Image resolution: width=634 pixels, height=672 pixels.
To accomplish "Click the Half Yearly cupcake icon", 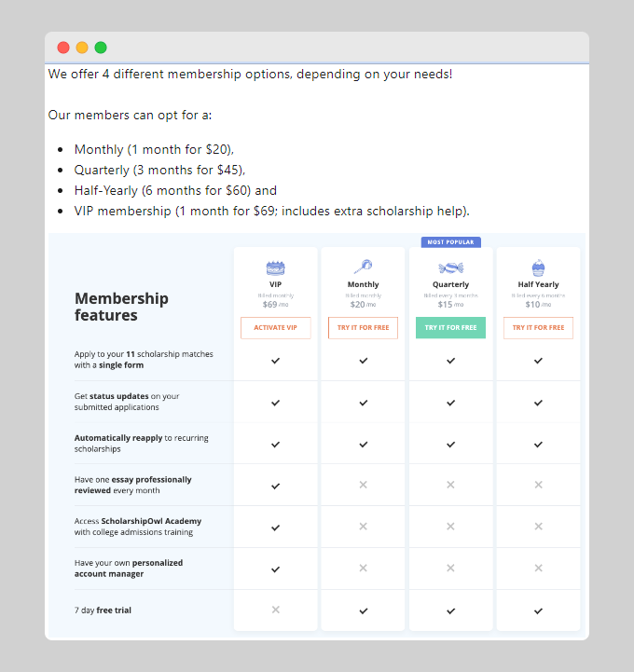I will (x=538, y=267).
